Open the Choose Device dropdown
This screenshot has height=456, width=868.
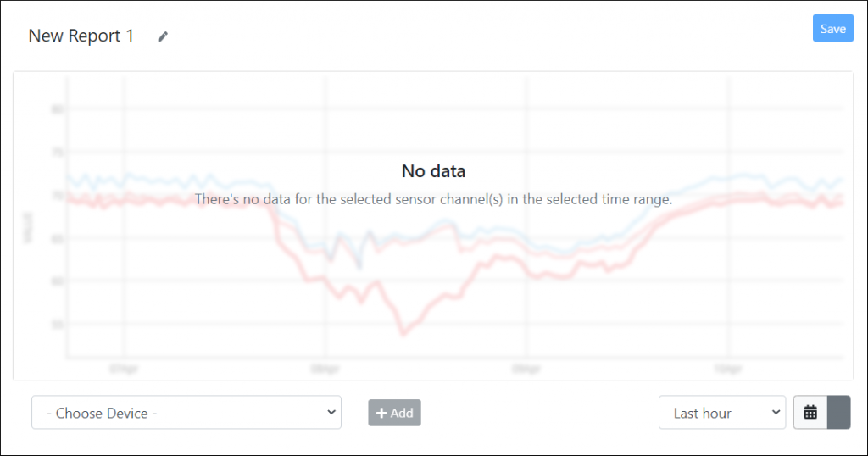point(186,413)
